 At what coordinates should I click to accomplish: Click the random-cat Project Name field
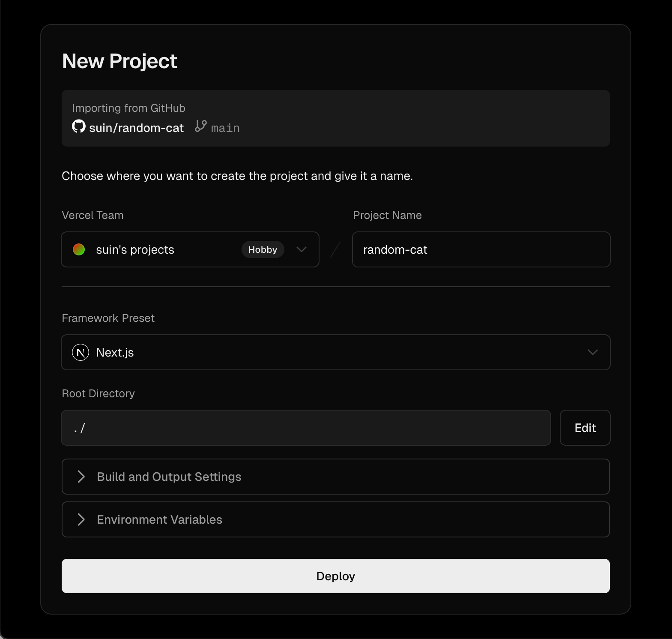point(481,249)
